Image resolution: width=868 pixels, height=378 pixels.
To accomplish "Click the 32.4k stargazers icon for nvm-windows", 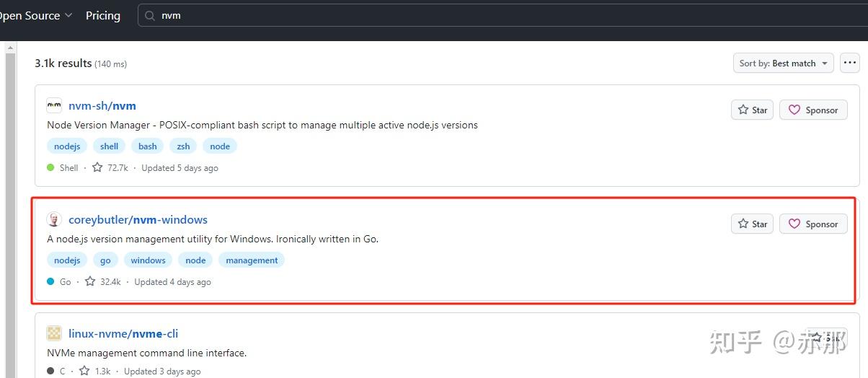I will click(90, 281).
